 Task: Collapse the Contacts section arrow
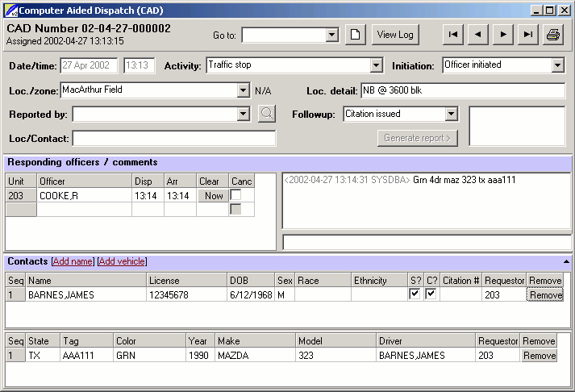[x=566, y=261]
